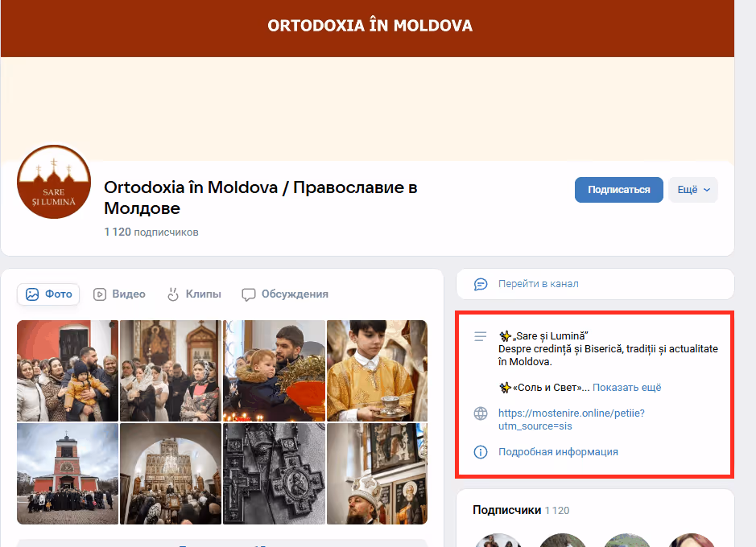Click the hand icon on the Клипы tab
The image size is (756, 547).
[x=173, y=294]
